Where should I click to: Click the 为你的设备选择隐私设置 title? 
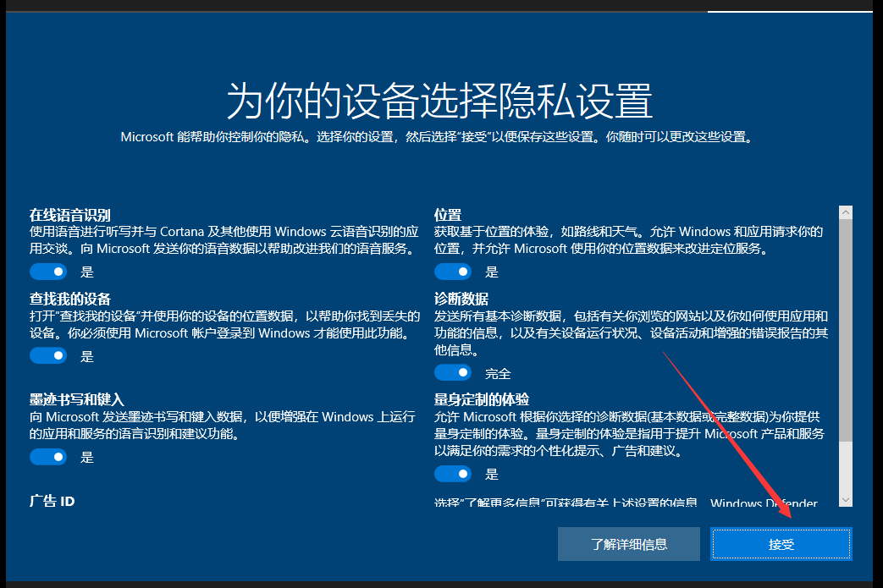tap(439, 101)
